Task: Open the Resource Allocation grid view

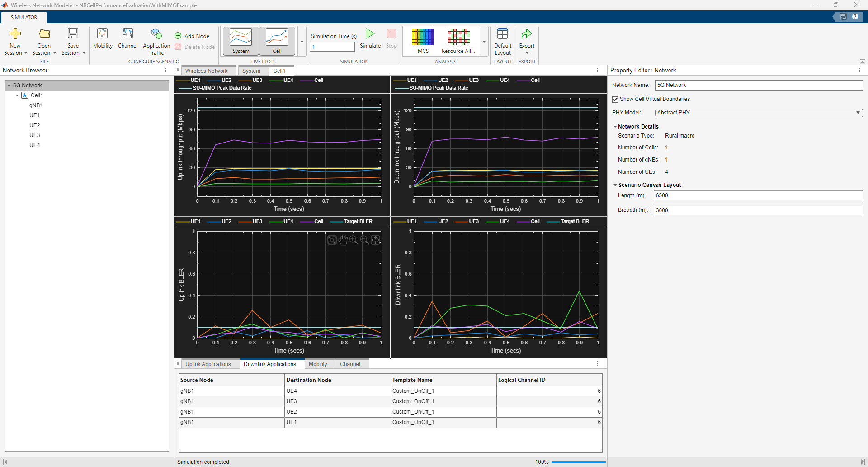Action: [458, 40]
